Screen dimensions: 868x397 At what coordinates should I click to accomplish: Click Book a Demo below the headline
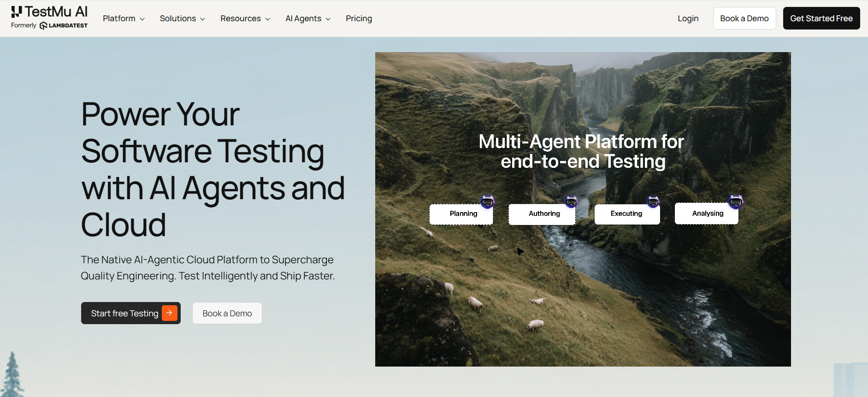pos(227,313)
